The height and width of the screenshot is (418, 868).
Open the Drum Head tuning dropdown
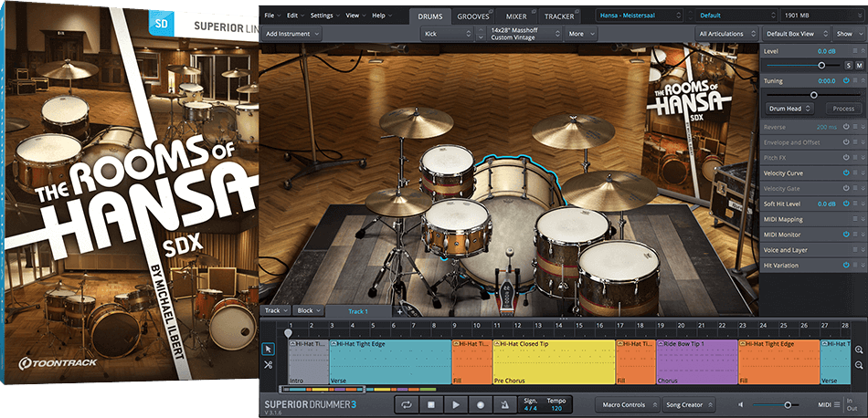click(788, 109)
